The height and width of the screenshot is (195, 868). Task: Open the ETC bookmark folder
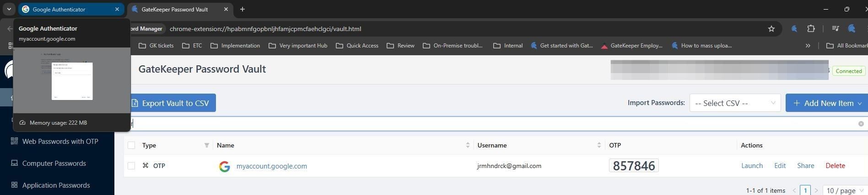(x=192, y=46)
